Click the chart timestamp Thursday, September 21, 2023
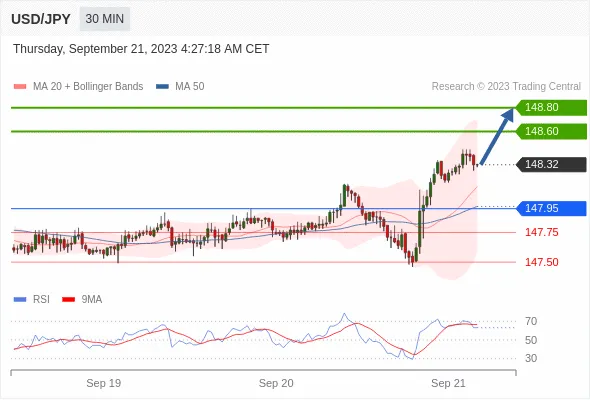The image size is (590, 400). (x=141, y=49)
